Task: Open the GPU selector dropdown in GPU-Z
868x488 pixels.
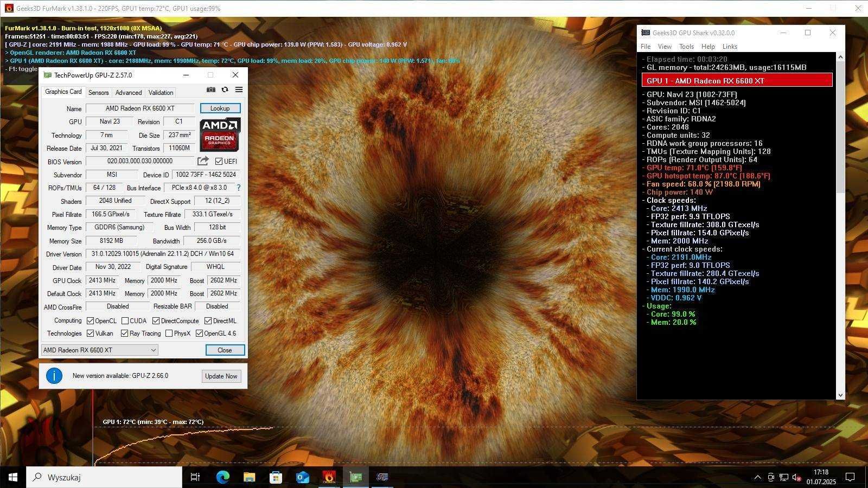Action: click(x=100, y=350)
